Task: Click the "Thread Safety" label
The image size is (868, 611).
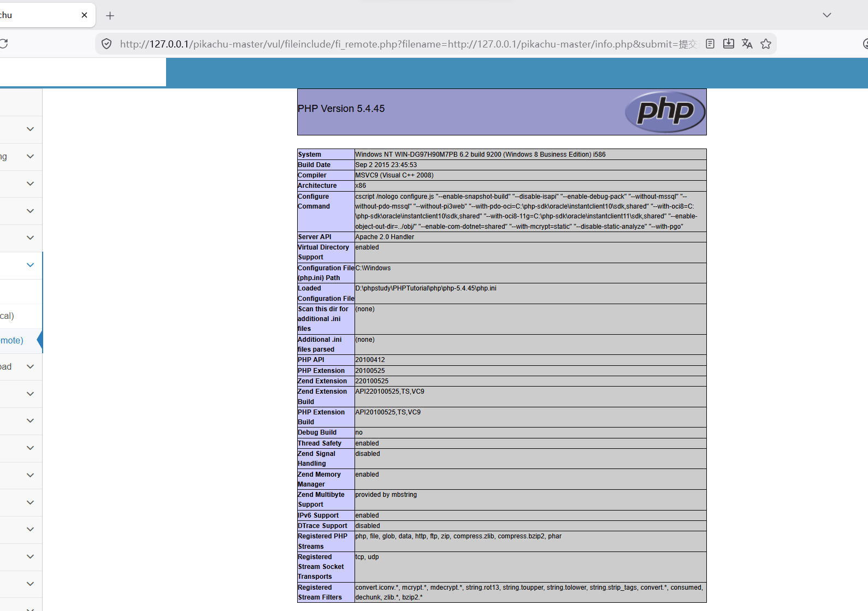Action: pos(320,443)
